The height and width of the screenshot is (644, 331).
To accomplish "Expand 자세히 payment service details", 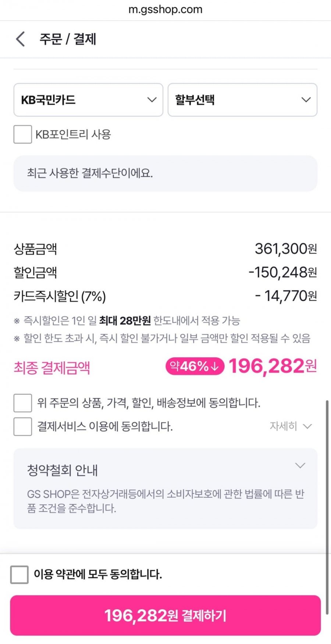I will [x=284, y=426].
